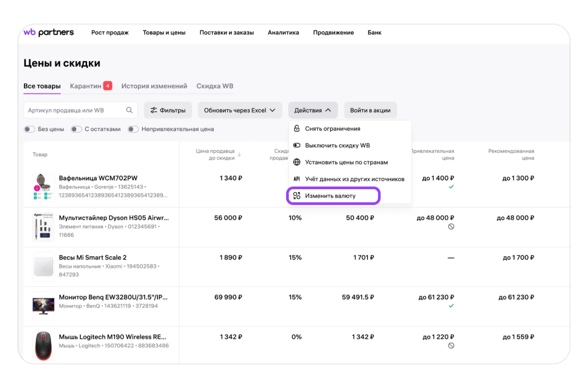Click the sort arrow in Цена продавца column

pyautogui.click(x=239, y=155)
